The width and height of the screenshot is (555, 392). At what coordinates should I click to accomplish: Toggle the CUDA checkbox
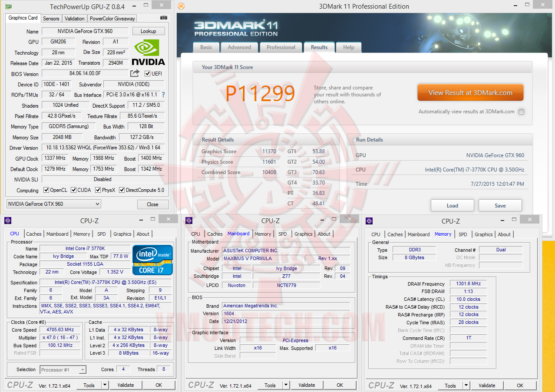point(74,190)
